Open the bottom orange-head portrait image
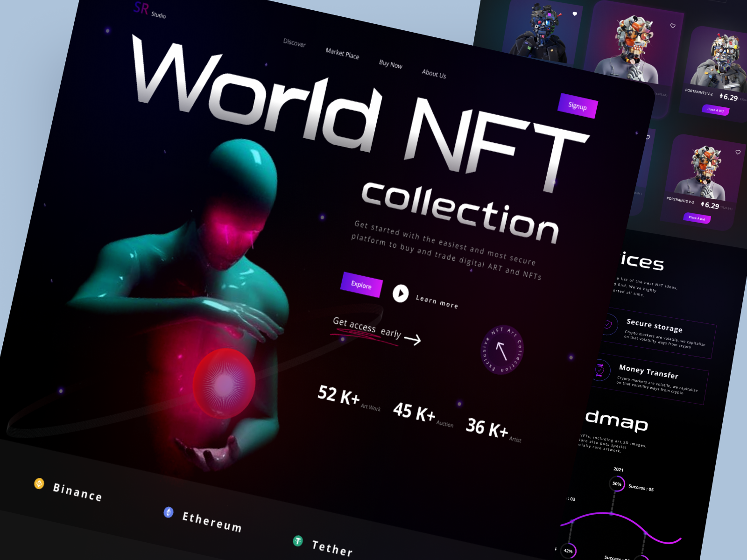Image resolution: width=747 pixels, height=560 pixels. point(702,172)
